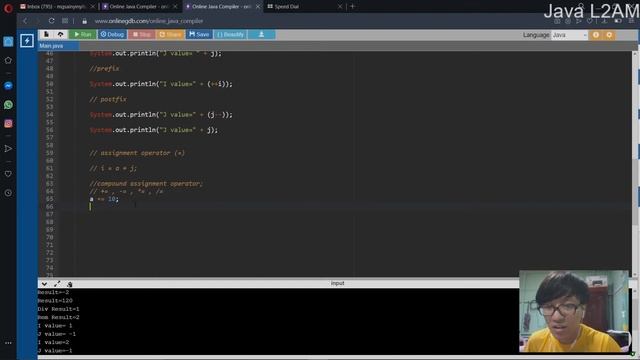This screenshot has width=640, height=360.
Task: Click the comment '//compound assignment operator'
Action: click(x=146, y=184)
